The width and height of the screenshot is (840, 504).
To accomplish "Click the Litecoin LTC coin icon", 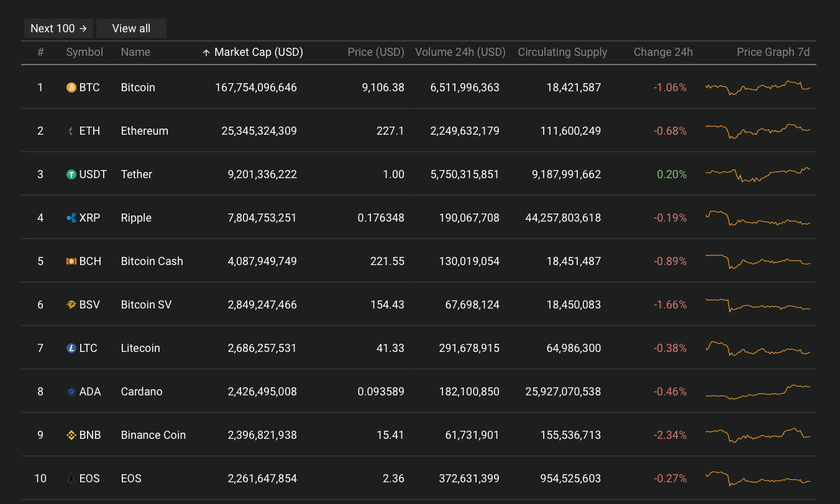I will tap(71, 348).
